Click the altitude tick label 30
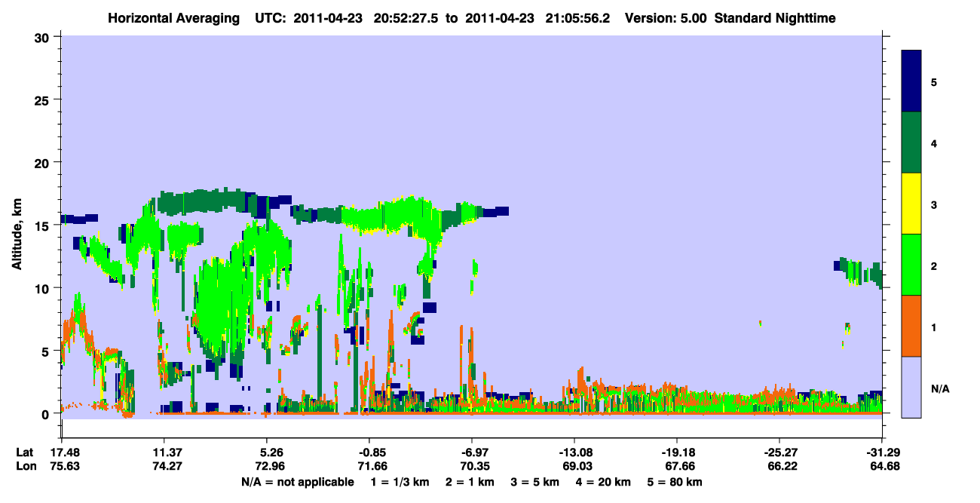The image size is (980, 503). 44,37
